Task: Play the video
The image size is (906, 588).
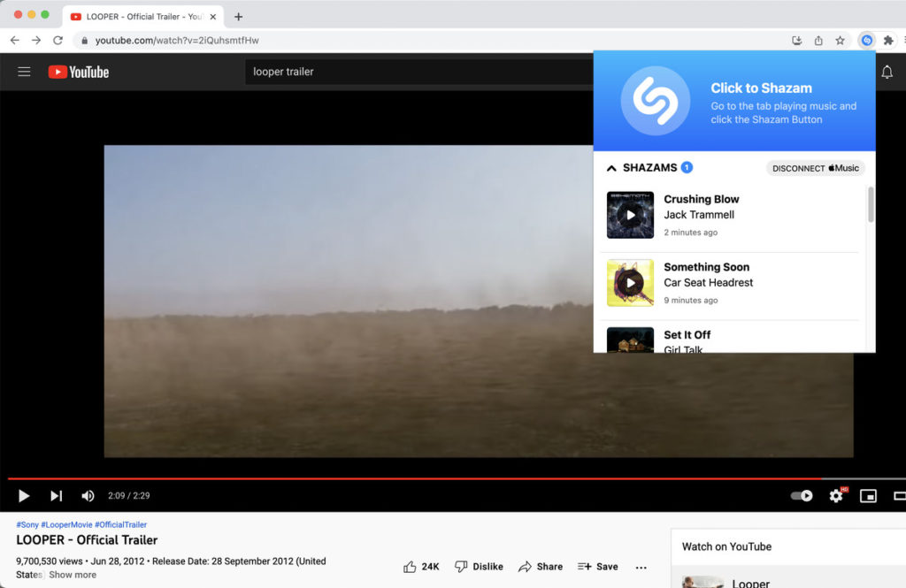Action: 24,495
